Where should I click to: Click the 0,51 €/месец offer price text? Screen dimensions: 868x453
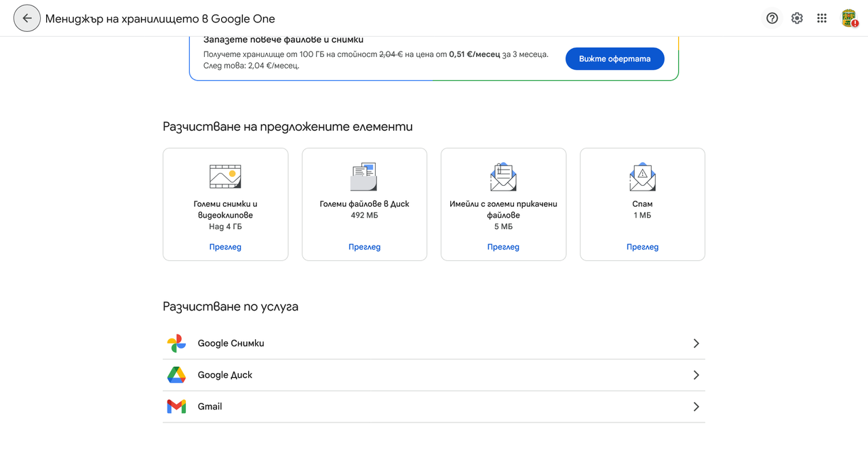tap(475, 54)
